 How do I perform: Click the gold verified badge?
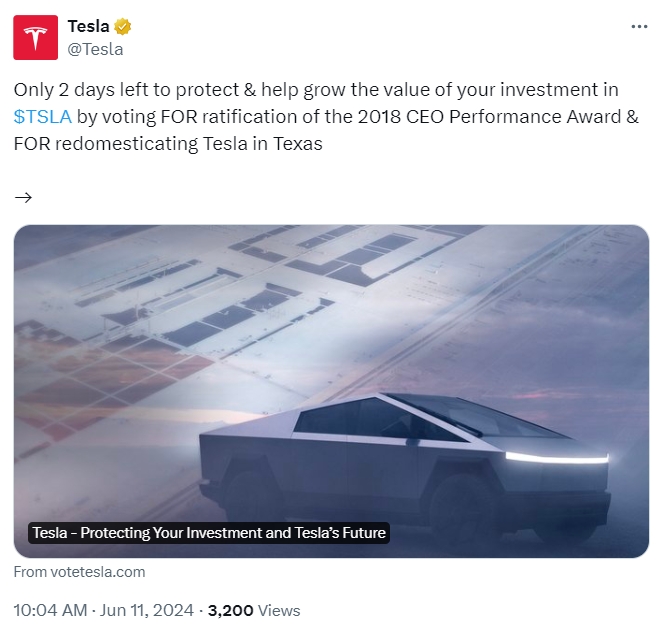tap(123, 27)
